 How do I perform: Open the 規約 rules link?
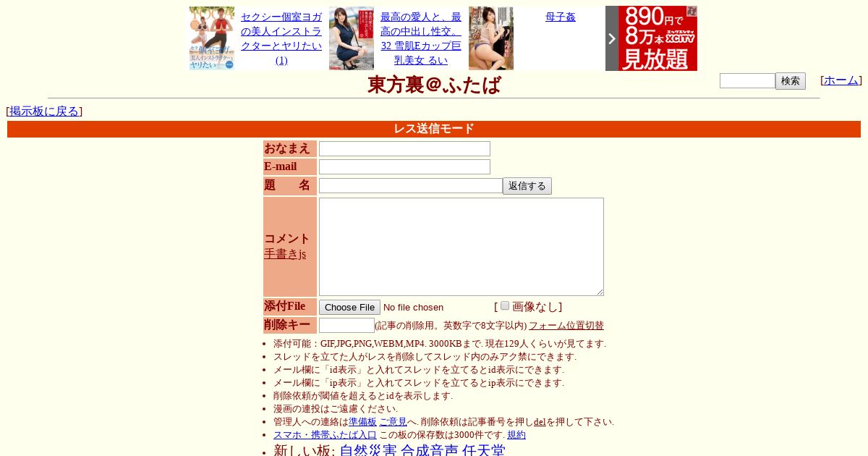pos(516,435)
